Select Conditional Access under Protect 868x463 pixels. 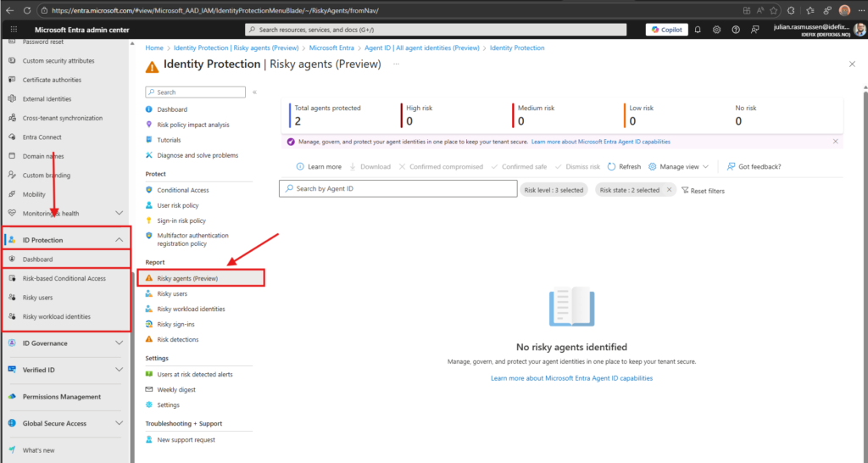pos(182,190)
